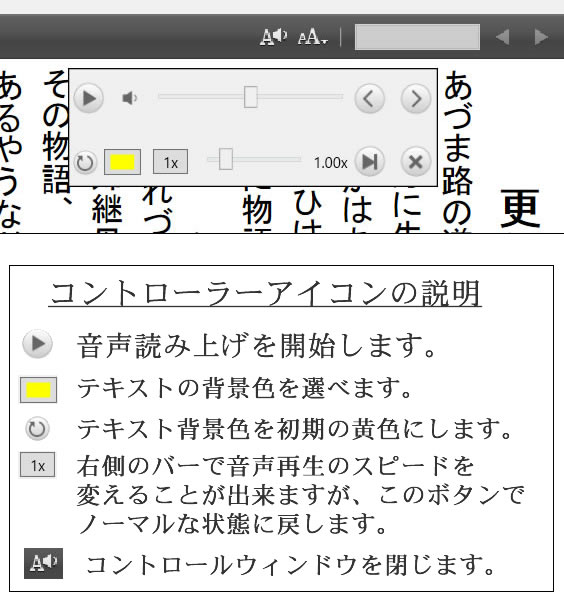
Task: Click the round previous chevron button in the controller
Action: coord(370,98)
